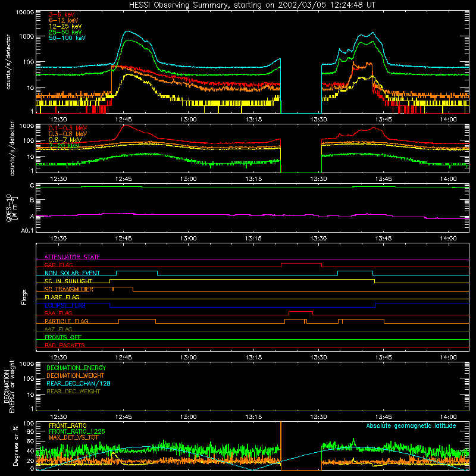This screenshot has width=476, height=476.
Task: Select the REAR_DEC_CHAN/128 legend label
Action: click(x=79, y=383)
